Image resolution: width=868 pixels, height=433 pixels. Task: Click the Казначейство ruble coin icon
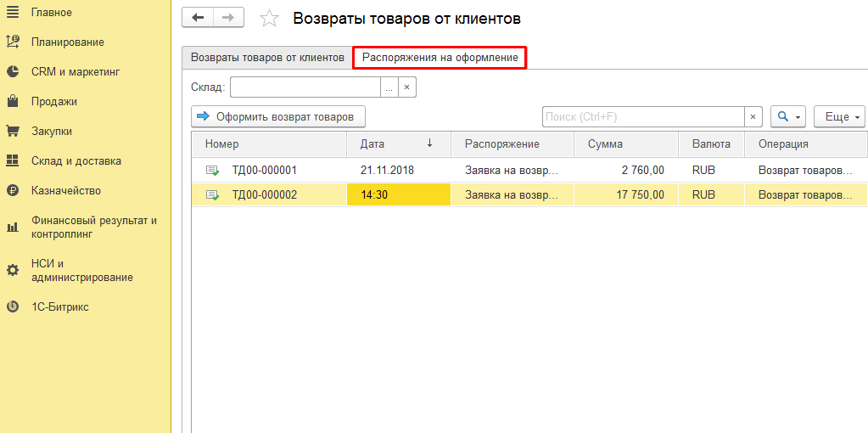(x=13, y=191)
